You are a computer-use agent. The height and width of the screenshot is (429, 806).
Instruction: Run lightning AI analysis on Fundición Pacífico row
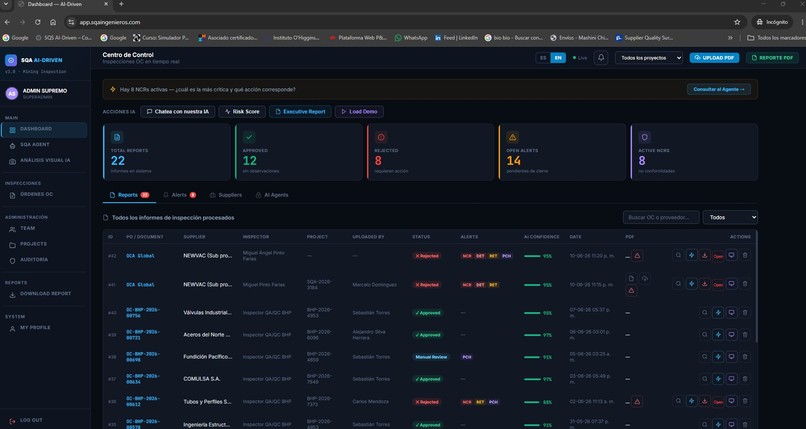pos(718,357)
